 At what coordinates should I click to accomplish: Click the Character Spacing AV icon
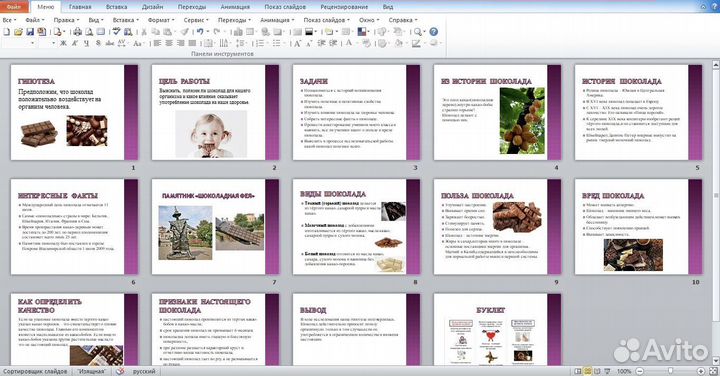click(122, 43)
